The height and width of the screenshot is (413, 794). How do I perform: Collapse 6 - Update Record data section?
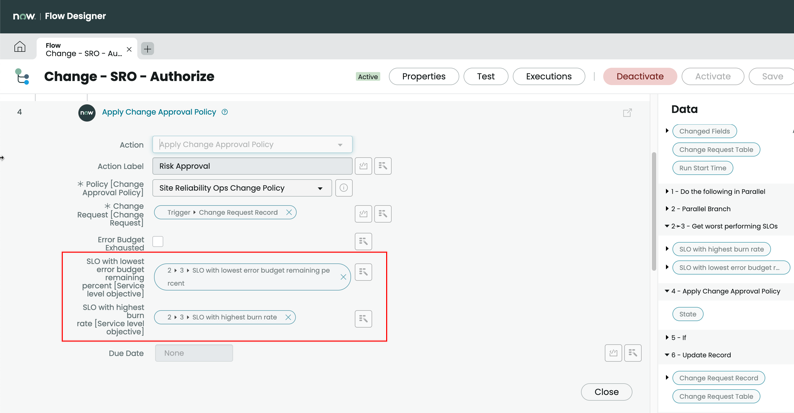[667, 355]
